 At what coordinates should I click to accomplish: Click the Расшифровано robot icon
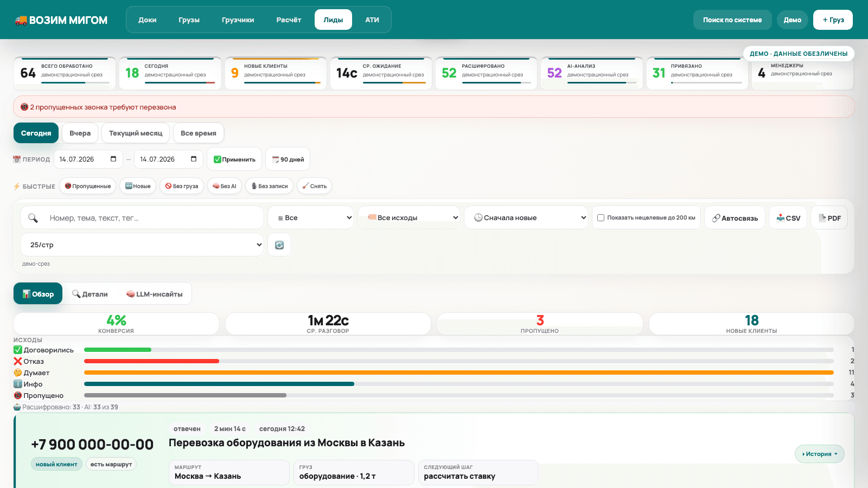point(17,407)
